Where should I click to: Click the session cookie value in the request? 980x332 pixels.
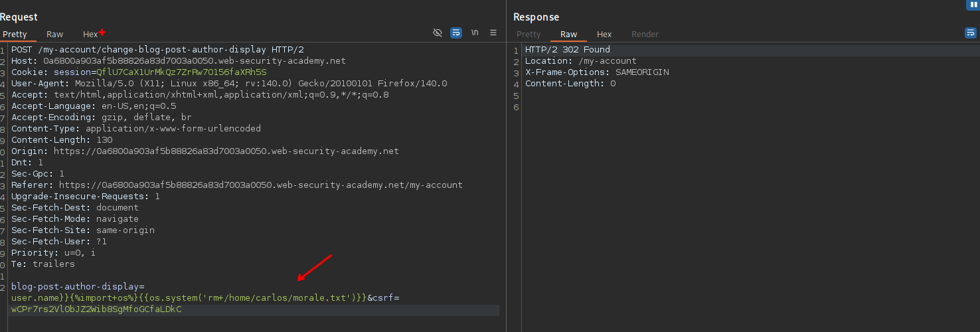pyautogui.click(x=181, y=72)
